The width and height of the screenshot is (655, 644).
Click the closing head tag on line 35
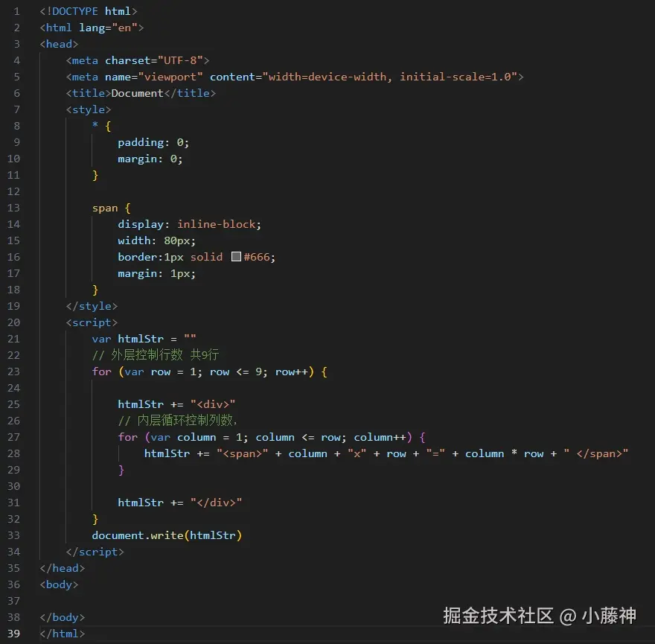coord(63,568)
